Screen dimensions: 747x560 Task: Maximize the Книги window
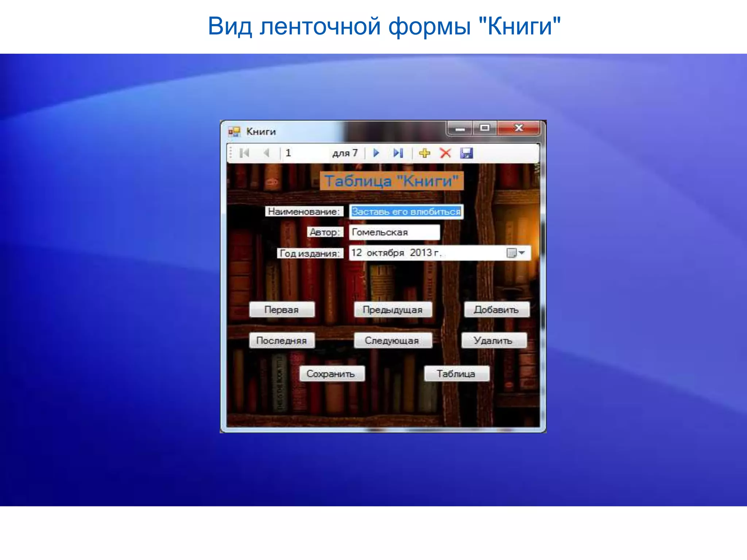coord(484,128)
